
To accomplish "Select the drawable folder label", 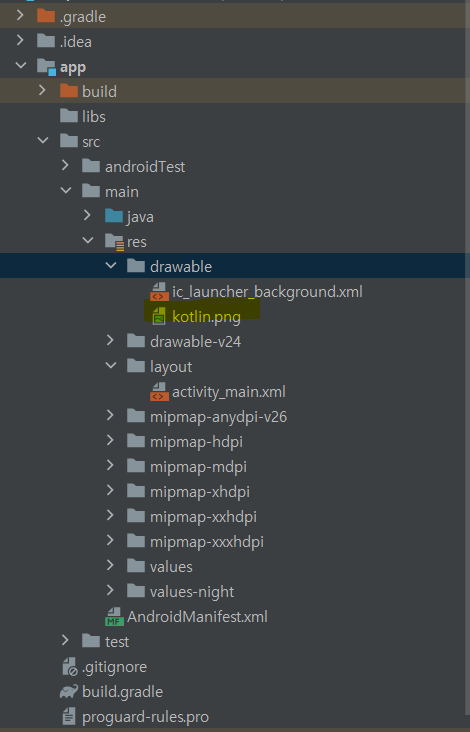I will (x=181, y=267).
